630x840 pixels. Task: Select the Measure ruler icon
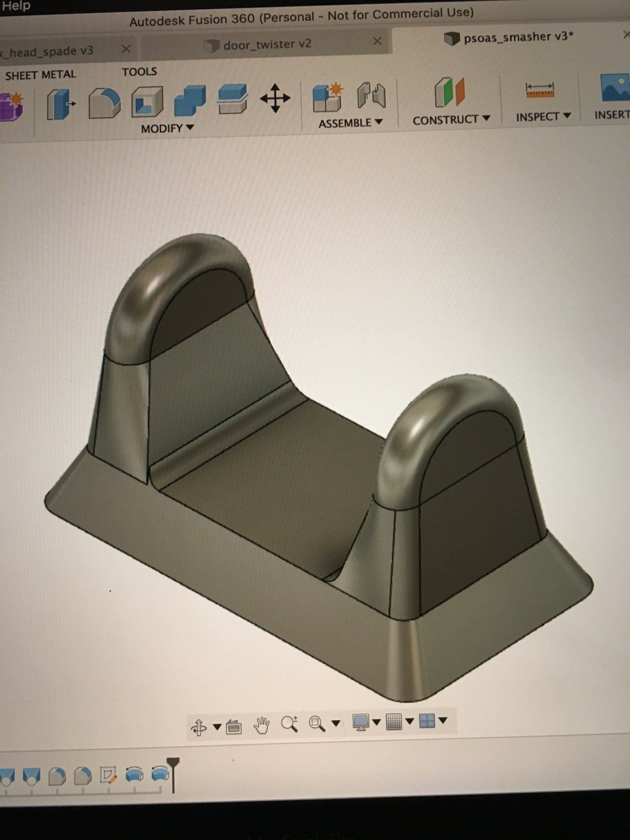coord(540,90)
